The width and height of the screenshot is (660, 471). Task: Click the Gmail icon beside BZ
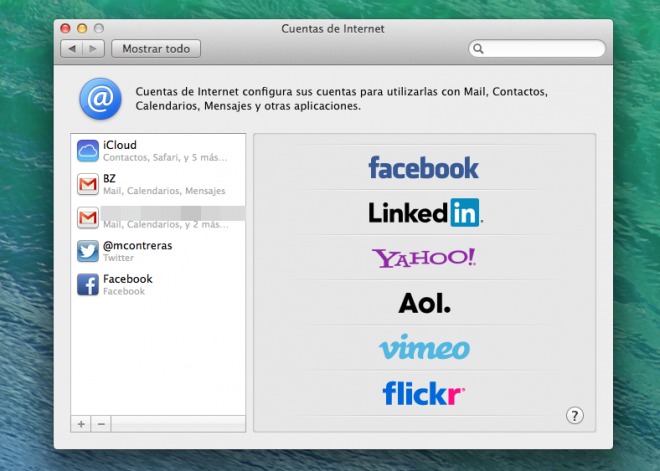(88, 184)
